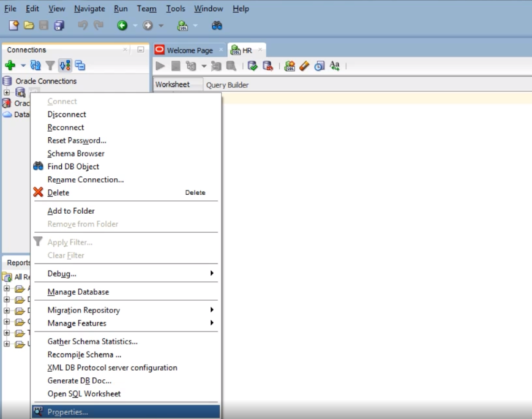Expand the first Oracle connection tree node
Viewport: 532px width, 419px height.
(7, 92)
